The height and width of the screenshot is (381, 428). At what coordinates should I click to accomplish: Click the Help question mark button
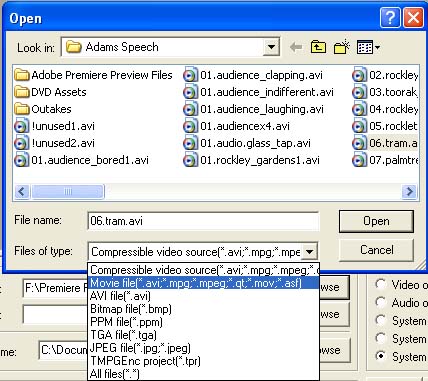(x=390, y=17)
